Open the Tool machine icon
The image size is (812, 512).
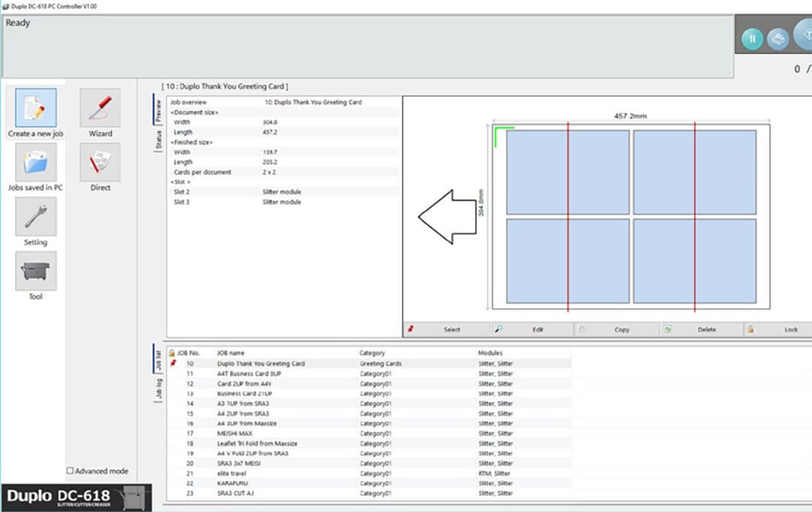[x=35, y=271]
